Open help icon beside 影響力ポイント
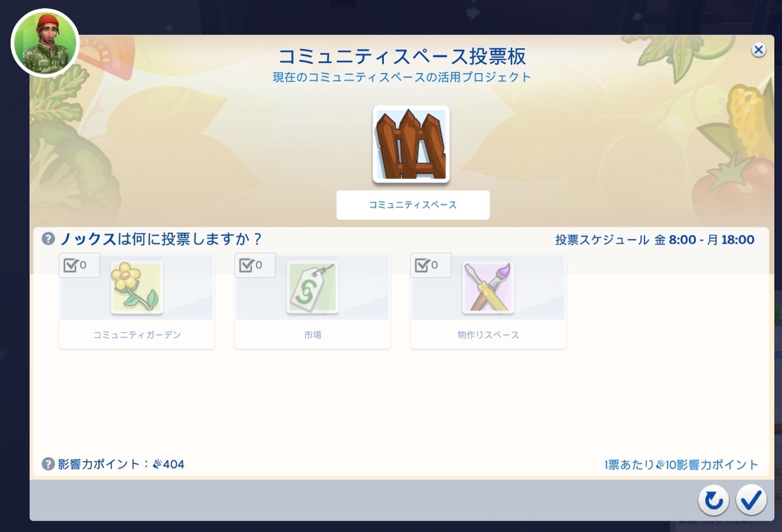The width and height of the screenshot is (782, 532). click(48, 464)
